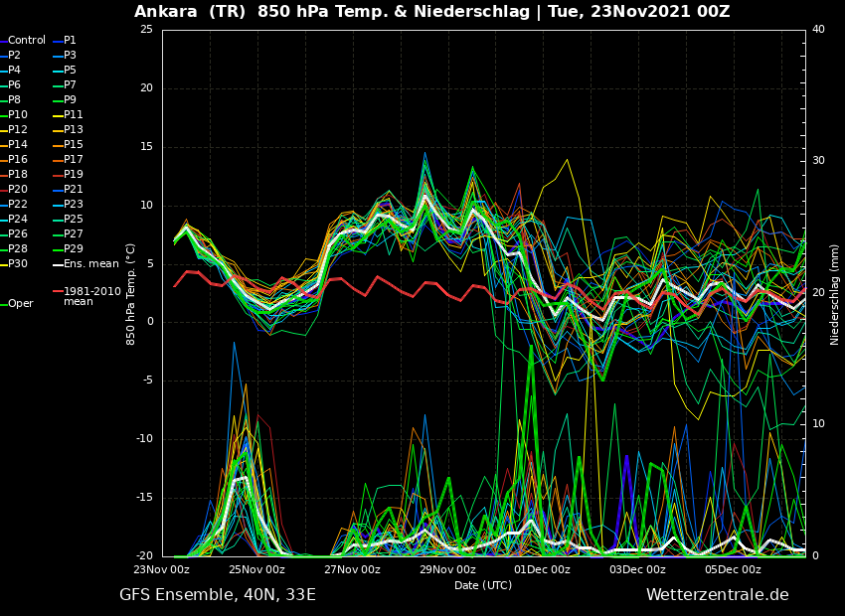Click the 27Nov 00z date tick label
Screen dimensions: 845x616
352,569
